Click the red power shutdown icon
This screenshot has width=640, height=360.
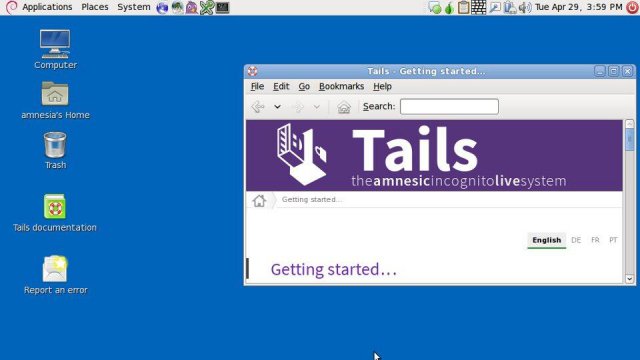[632, 7]
